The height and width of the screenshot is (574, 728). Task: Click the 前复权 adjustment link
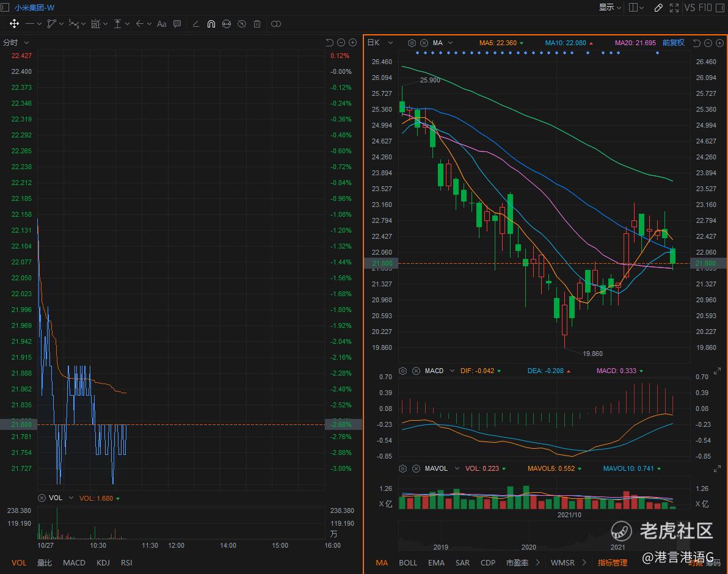click(x=673, y=43)
